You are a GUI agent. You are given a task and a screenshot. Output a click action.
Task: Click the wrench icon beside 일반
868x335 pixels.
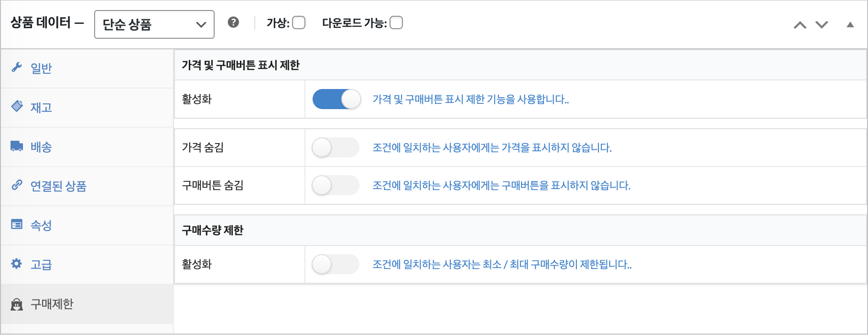[17, 67]
